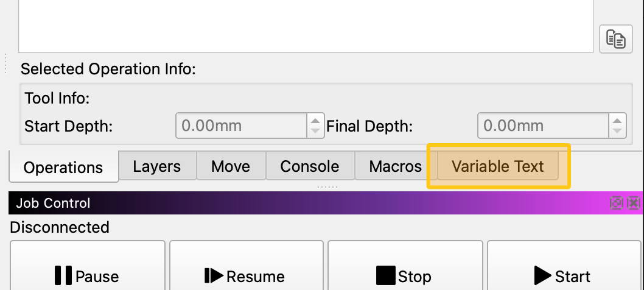Click the copy-to-clipboard icon button
The height and width of the screenshot is (290, 644).
pos(616,40)
